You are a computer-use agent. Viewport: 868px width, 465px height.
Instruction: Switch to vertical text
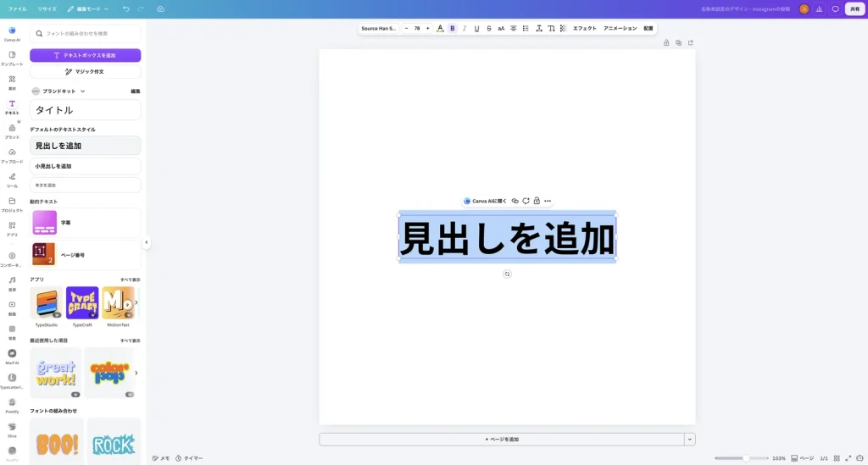click(x=551, y=28)
